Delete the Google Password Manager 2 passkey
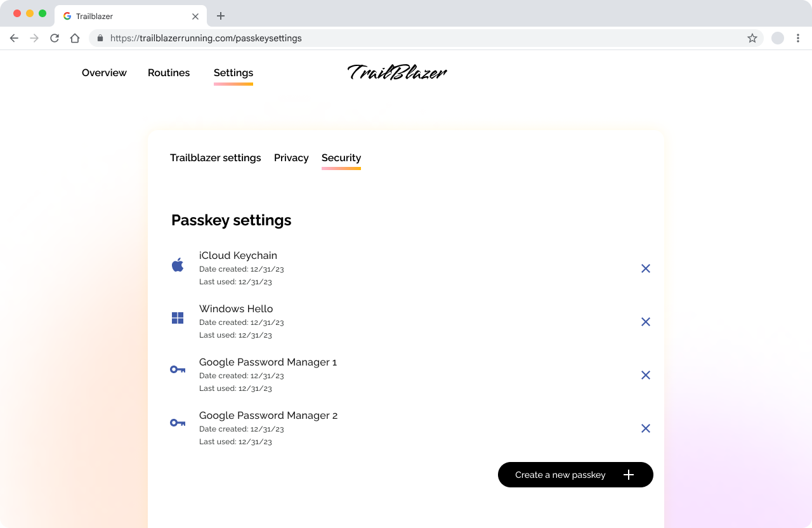812x528 pixels. [646, 428]
